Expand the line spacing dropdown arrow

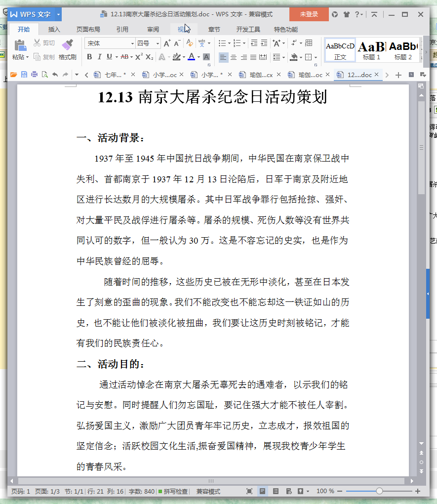click(283, 57)
